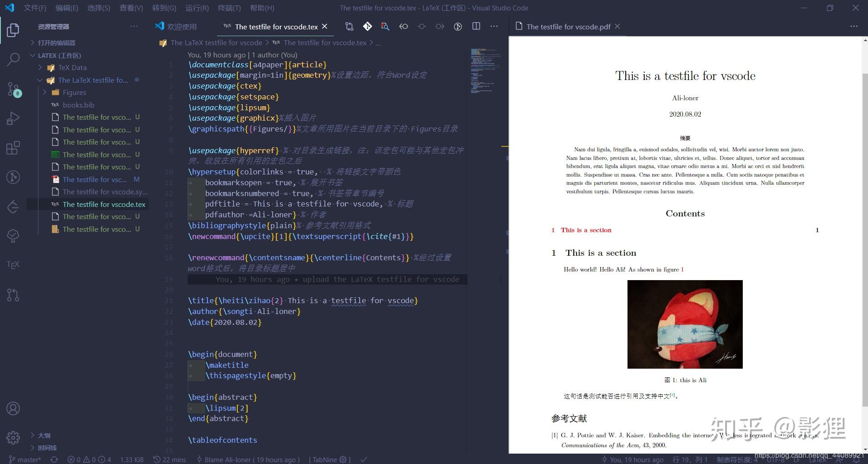Open the TeX sidebar panel

point(13,264)
